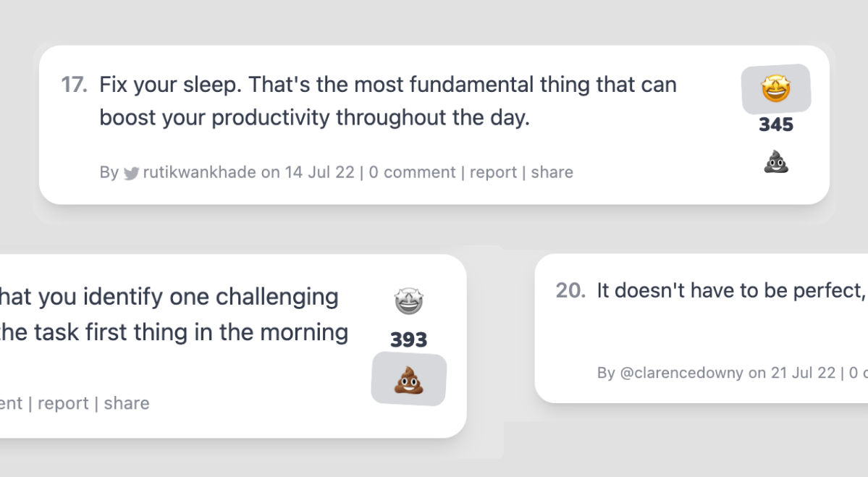Image resolution: width=868 pixels, height=477 pixels.
Task: Share the 'Fix your sleep' tip
Action: [x=552, y=172]
